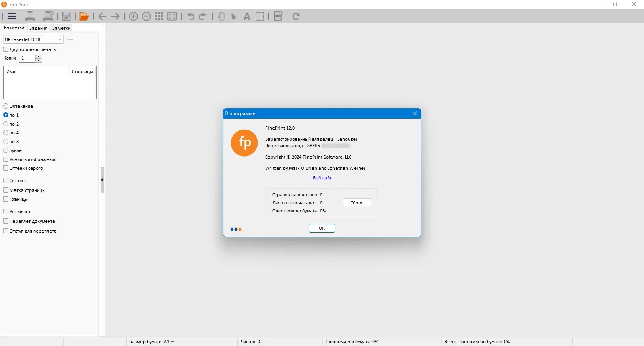Click the Redo toolbar icon
The height and width of the screenshot is (346, 644).
203,16
